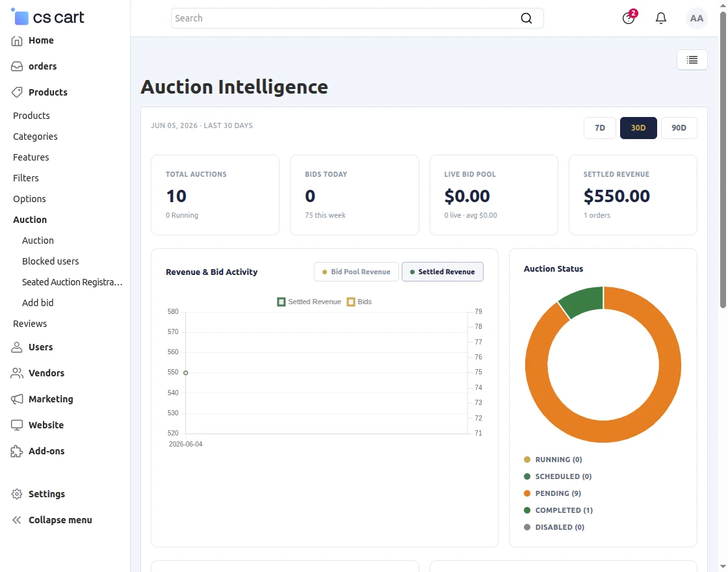Open the notifications bell
Screen dimensions: 728x572
[660, 18]
